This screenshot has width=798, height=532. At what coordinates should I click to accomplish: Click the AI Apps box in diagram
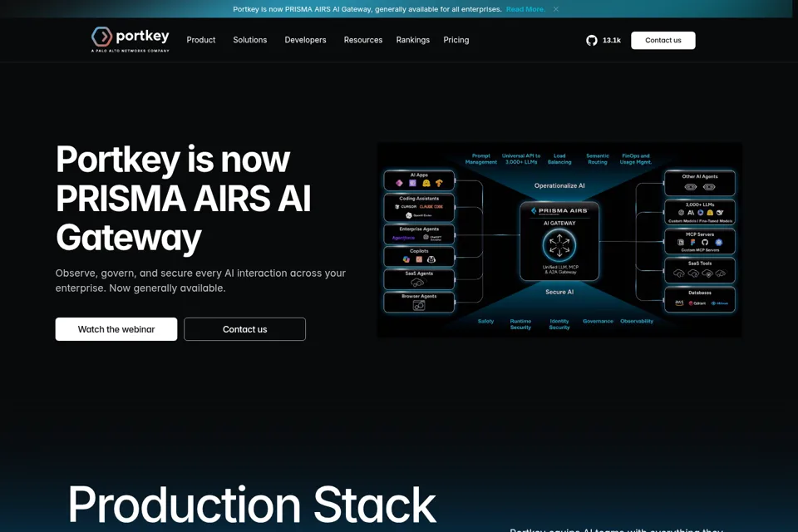coord(419,180)
